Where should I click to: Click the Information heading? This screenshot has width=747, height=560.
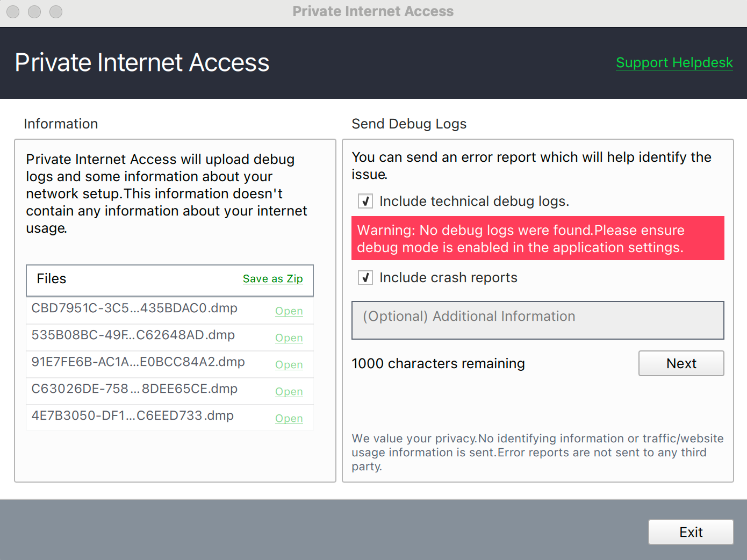(x=61, y=124)
